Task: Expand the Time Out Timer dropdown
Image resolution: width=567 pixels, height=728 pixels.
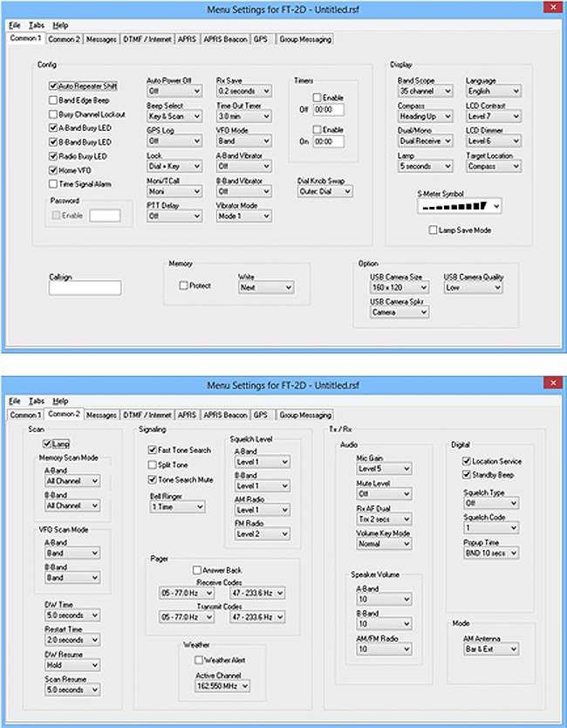Action: point(244,116)
